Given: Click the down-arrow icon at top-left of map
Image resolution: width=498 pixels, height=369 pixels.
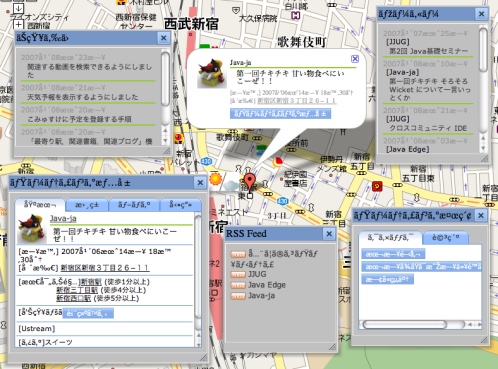Looking at the screenshot, I should 19,8.
